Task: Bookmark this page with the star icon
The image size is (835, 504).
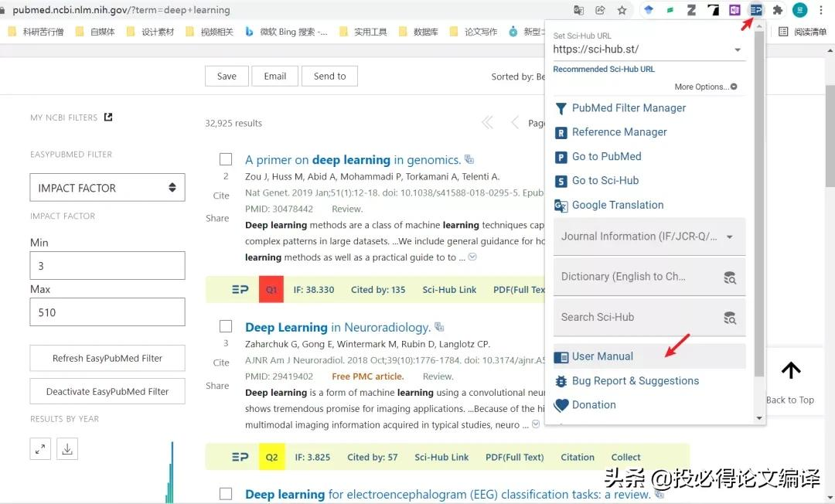Action: point(622,9)
